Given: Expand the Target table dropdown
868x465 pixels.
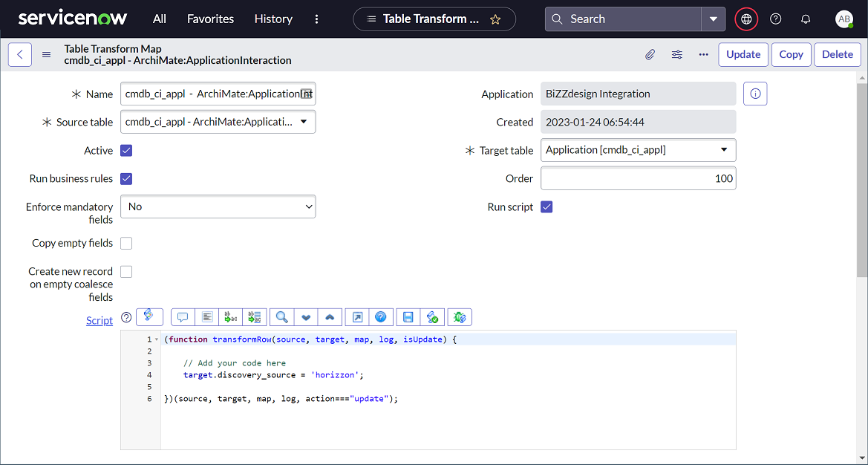Looking at the screenshot, I should 638,150.
